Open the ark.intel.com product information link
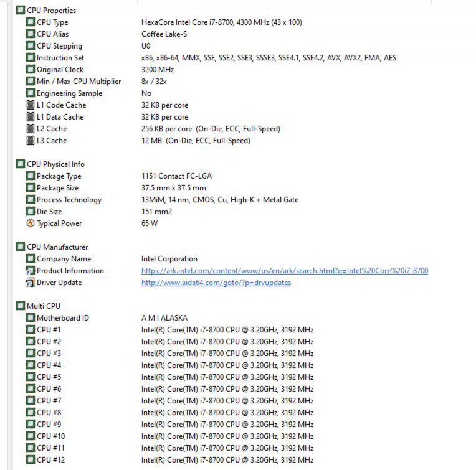 point(285,270)
